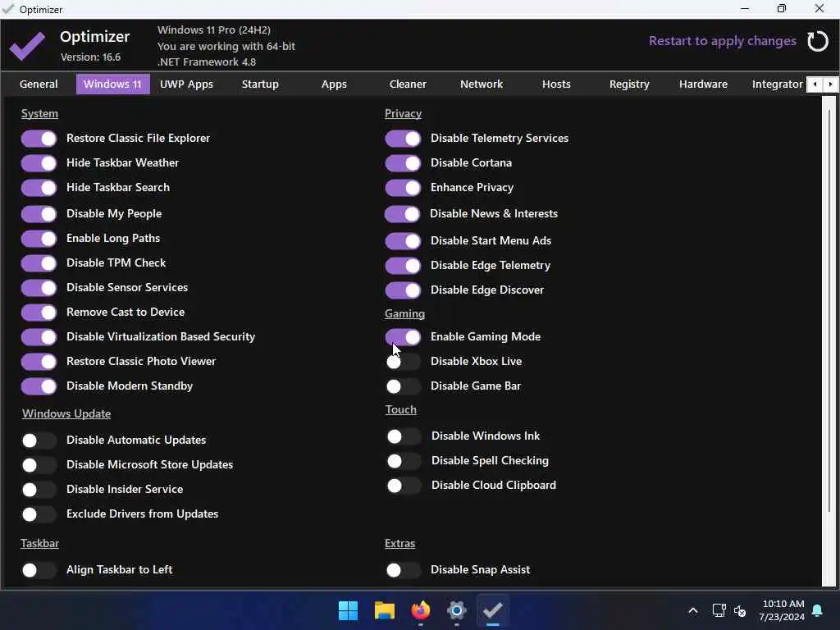Toggle Disable Start Menu Ads switch

point(403,241)
